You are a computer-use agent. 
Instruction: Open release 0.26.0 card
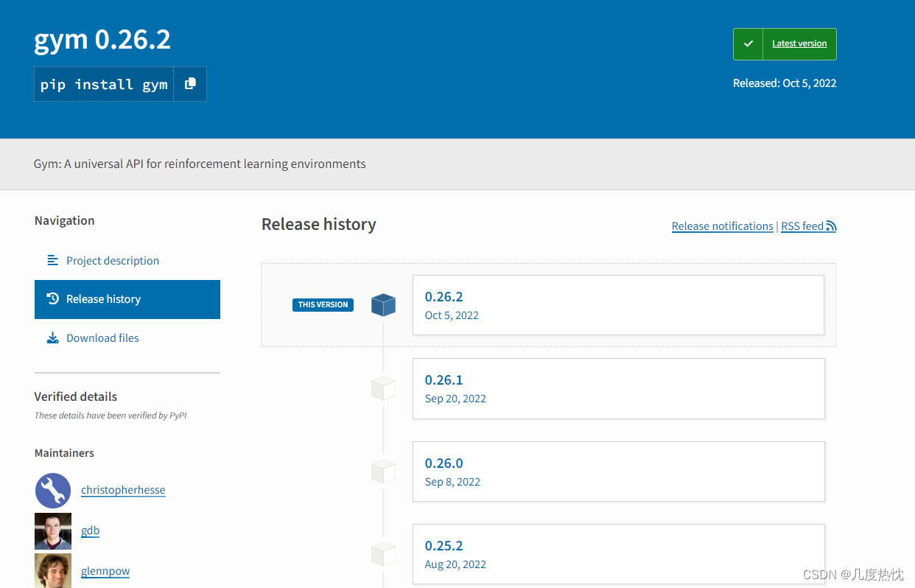(x=618, y=472)
